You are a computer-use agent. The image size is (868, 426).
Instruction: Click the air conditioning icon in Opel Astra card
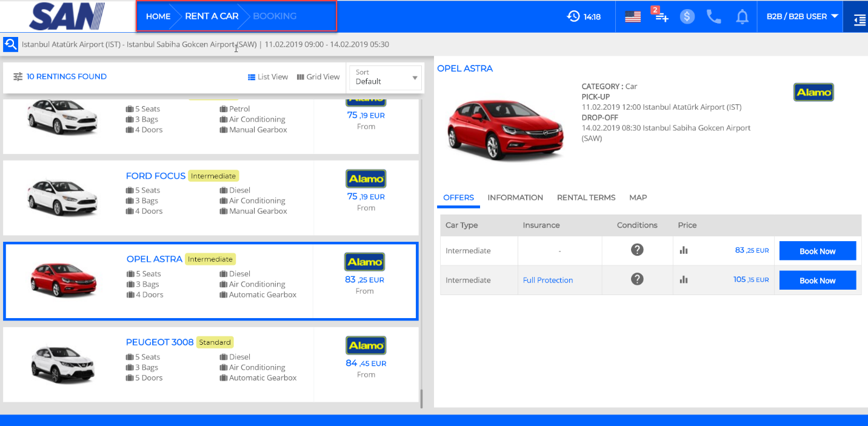224,284
